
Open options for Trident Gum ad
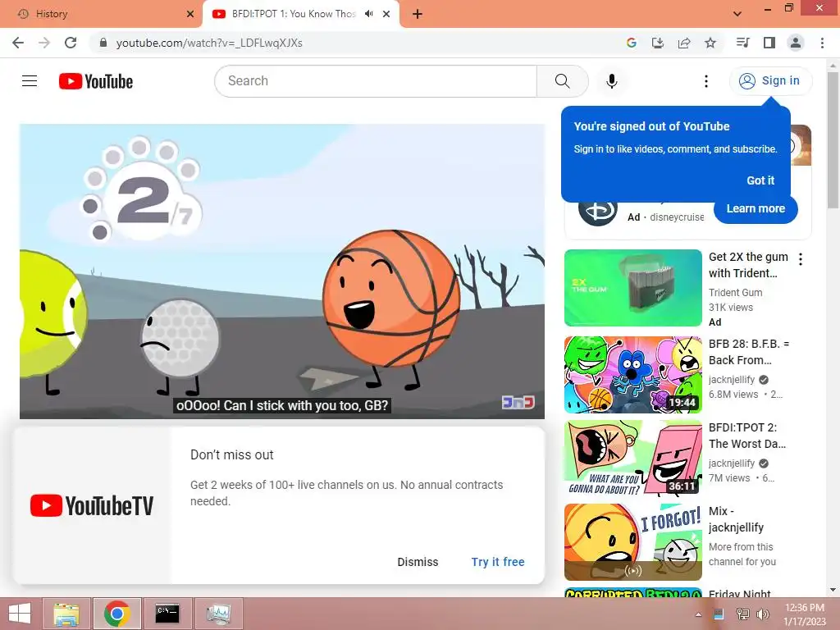pyautogui.click(x=801, y=259)
